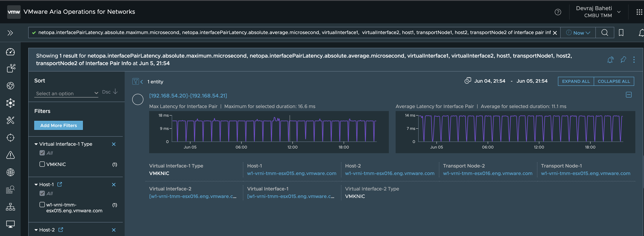Viewport: 644px width, 236px height.
Task: Open Host-1 filter external link icon
Action: click(x=60, y=184)
